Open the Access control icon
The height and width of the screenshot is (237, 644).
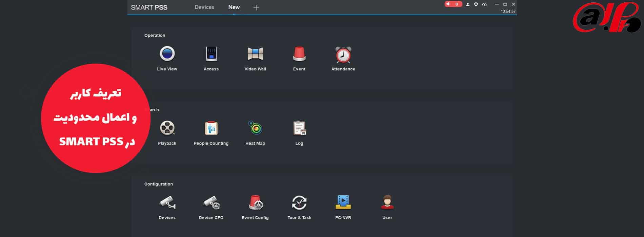(211, 54)
